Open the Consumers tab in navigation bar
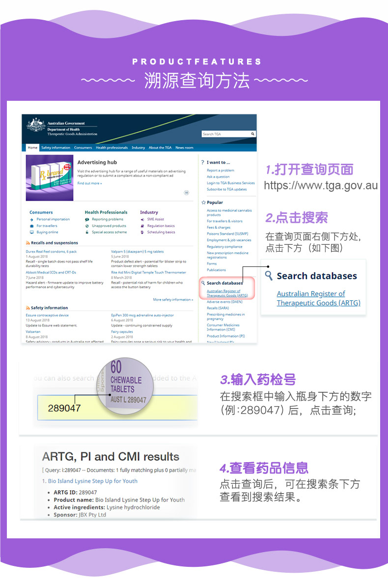The width and height of the screenshot is (388, 588). [83, 147]
